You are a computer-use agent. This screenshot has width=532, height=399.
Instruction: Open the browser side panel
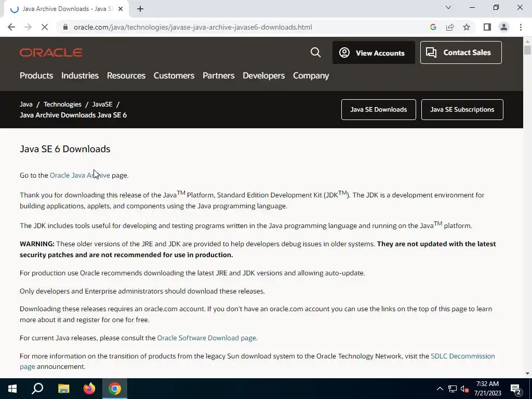[x=487, y=27]
